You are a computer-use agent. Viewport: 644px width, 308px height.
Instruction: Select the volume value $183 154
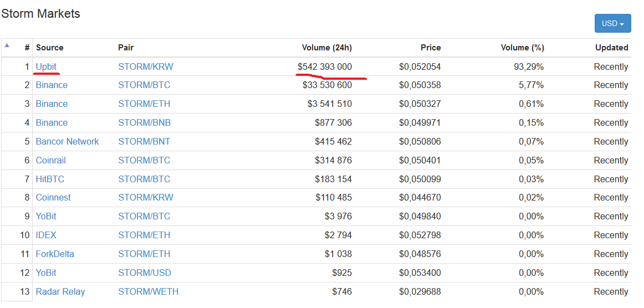[334, 179]
